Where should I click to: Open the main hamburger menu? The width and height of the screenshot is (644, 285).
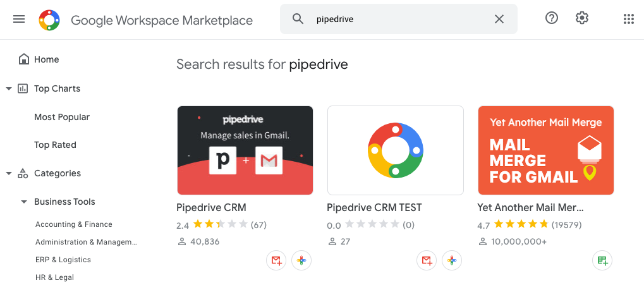point(19,19)
